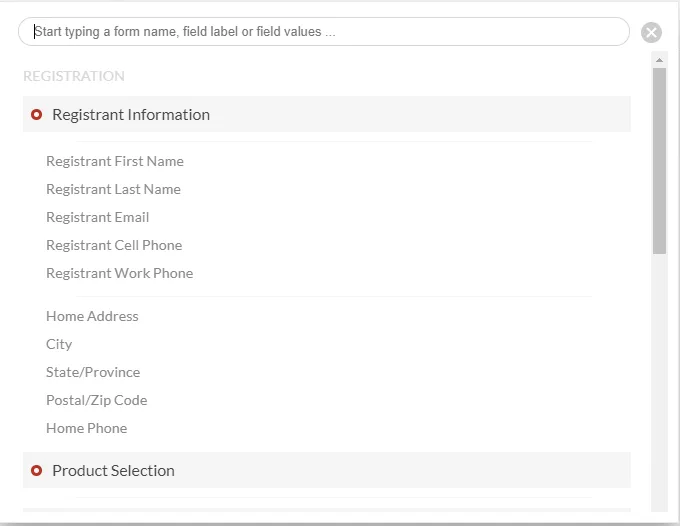680x526 pixels.
Task: Collapse the Registrant Information section
Action: coord(327,114)
